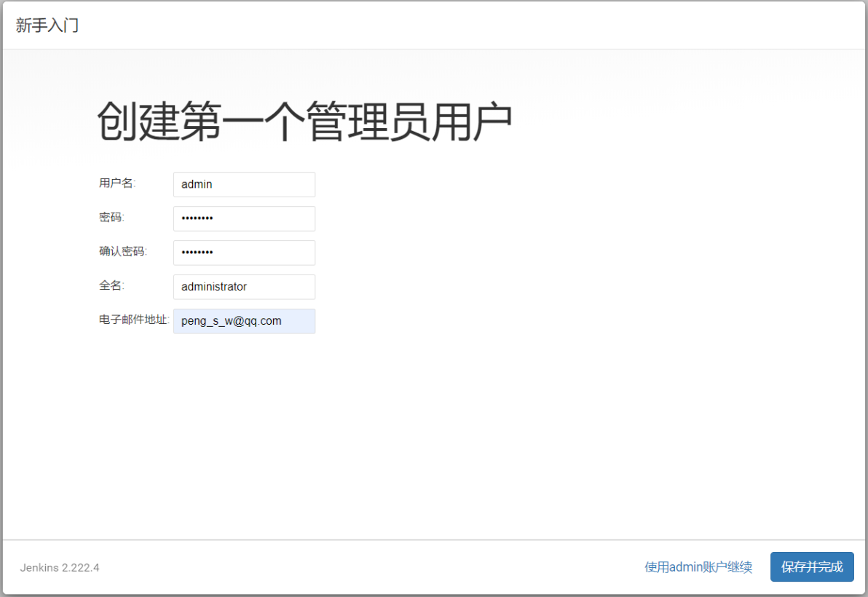The height and width of the screenshot is (597, 868).
Task: Click the 新手入门 header title
Action: click(x=47, y=25)
